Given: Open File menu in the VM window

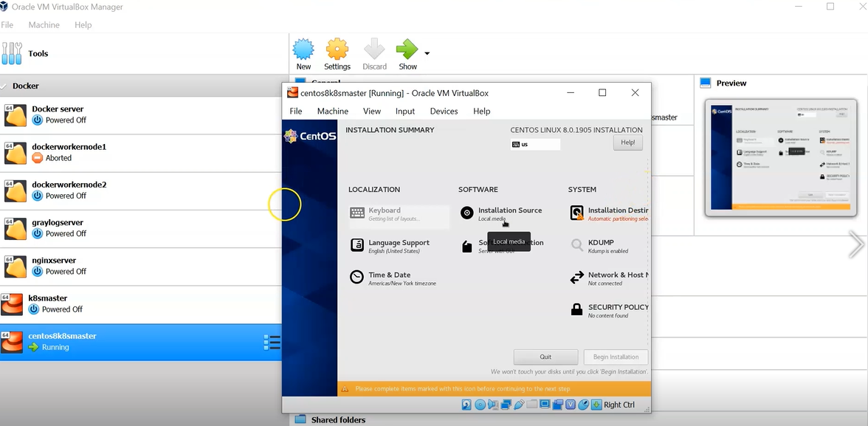Looking at the screenshot, I should tap(296, 111).
